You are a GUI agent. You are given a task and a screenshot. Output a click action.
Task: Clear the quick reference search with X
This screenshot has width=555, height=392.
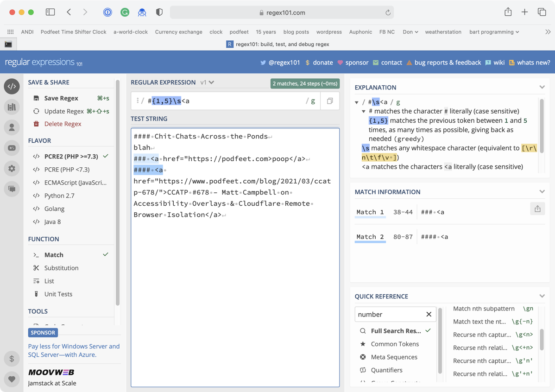click(429, 314)
